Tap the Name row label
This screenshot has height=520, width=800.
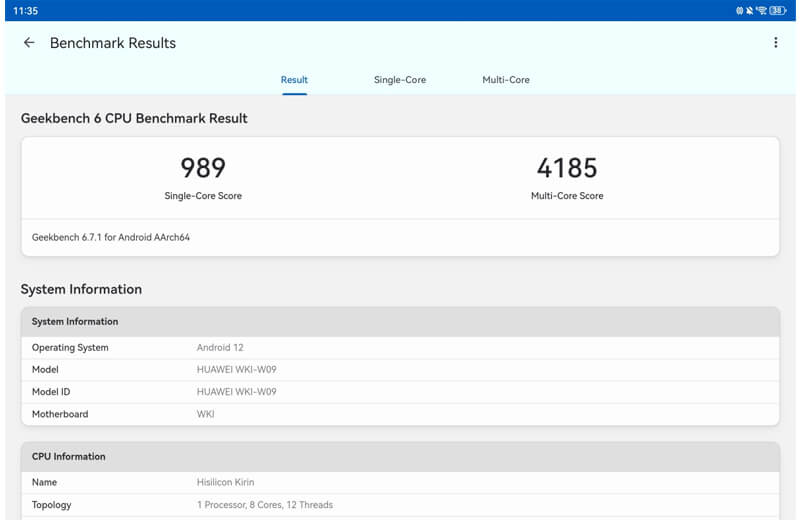click(x=44, y=482)
